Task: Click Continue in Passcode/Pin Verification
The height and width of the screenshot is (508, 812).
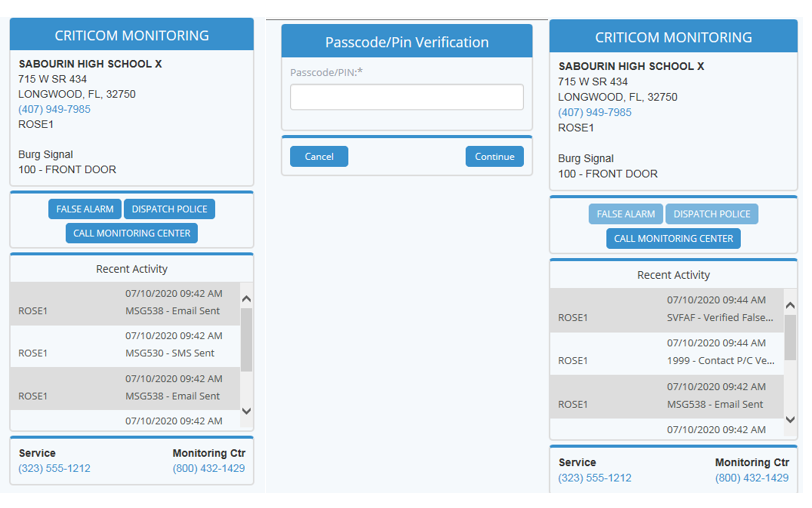Action: pos(495,156)
